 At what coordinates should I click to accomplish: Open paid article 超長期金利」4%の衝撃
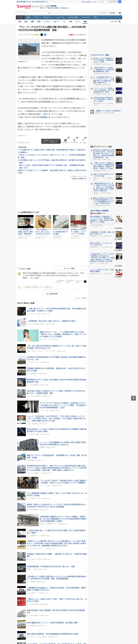pos(102,233)
